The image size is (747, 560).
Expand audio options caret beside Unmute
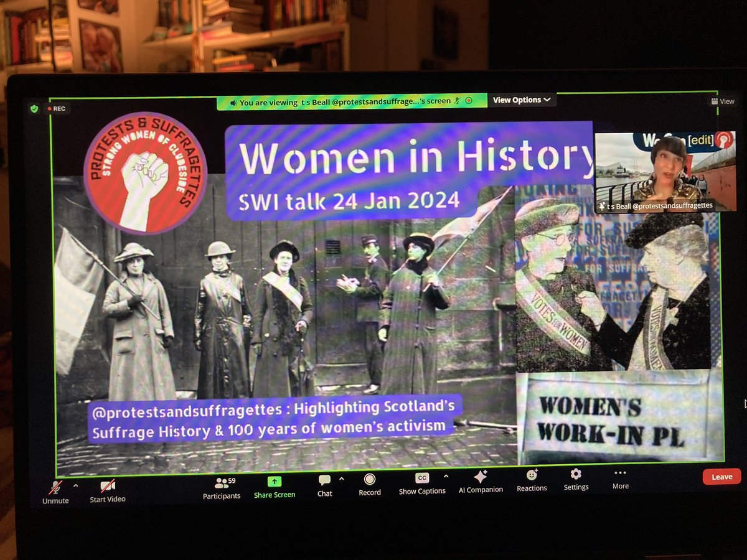[x=76, y=485]
